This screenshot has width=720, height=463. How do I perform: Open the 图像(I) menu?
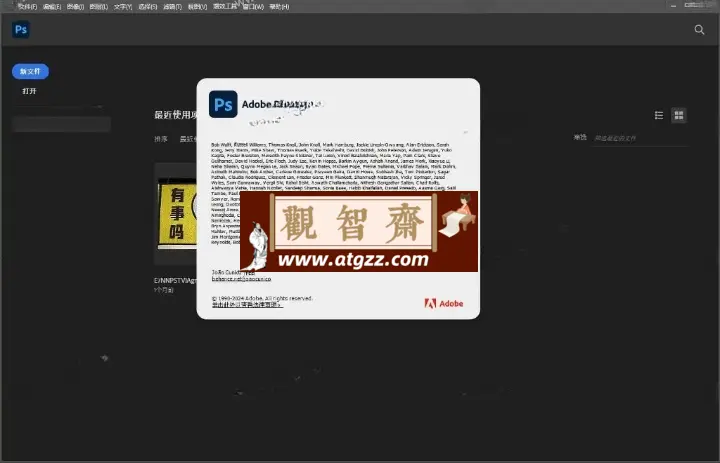(x=75, y=6)
